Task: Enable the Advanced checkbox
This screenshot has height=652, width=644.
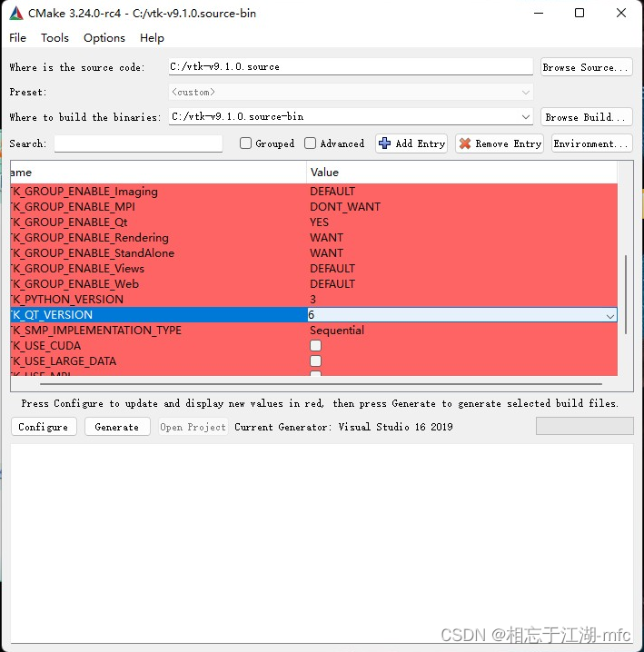Action: (x=310, y=143)
